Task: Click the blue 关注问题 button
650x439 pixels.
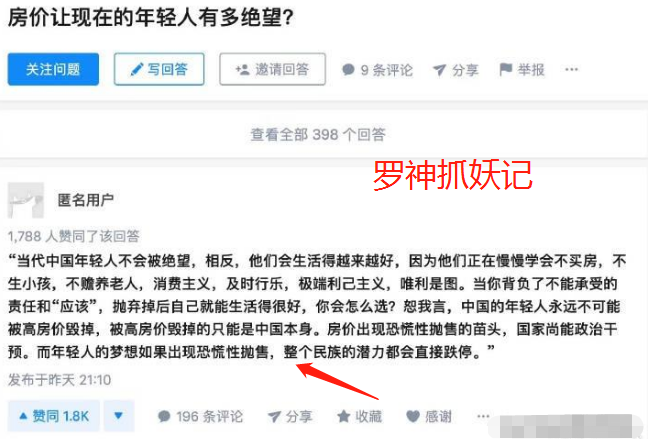Action: (53, 69)
